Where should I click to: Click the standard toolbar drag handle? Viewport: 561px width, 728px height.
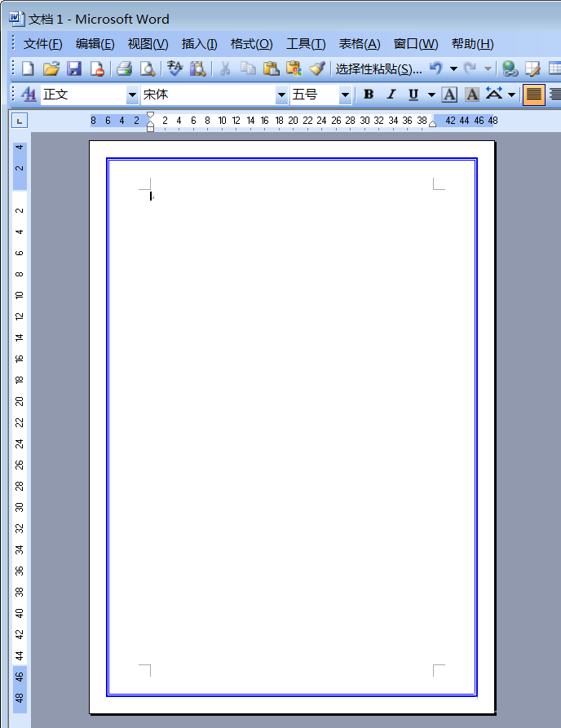tap(14, 68)
